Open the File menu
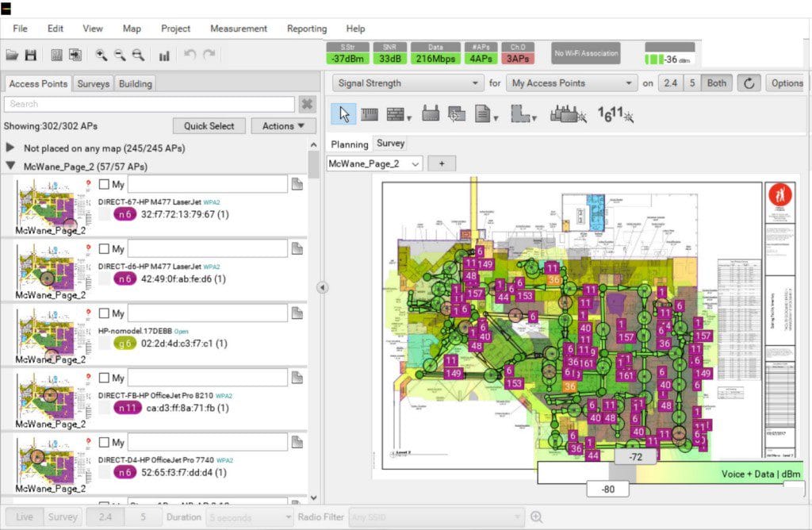Image resolution: width=812 pixels, height=530 pixels. pyautogui.click(x=20, y=29)
